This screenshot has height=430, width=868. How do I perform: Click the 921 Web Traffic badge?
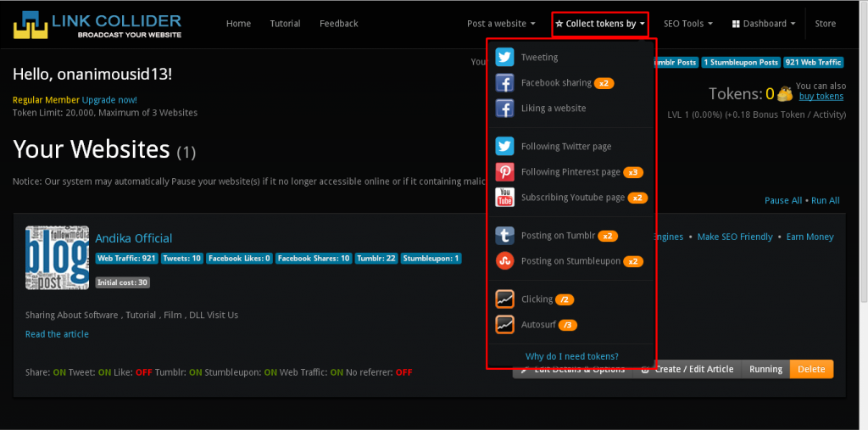coord(813,63)
